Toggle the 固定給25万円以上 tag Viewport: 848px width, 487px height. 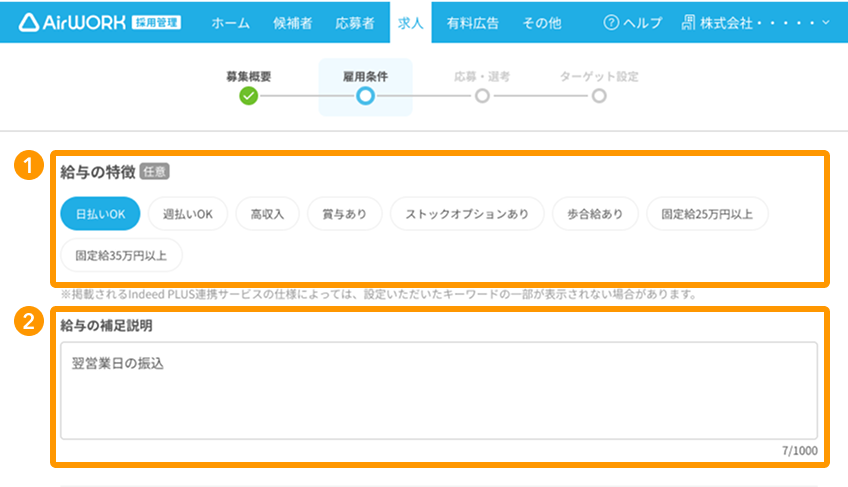[707, 214]
